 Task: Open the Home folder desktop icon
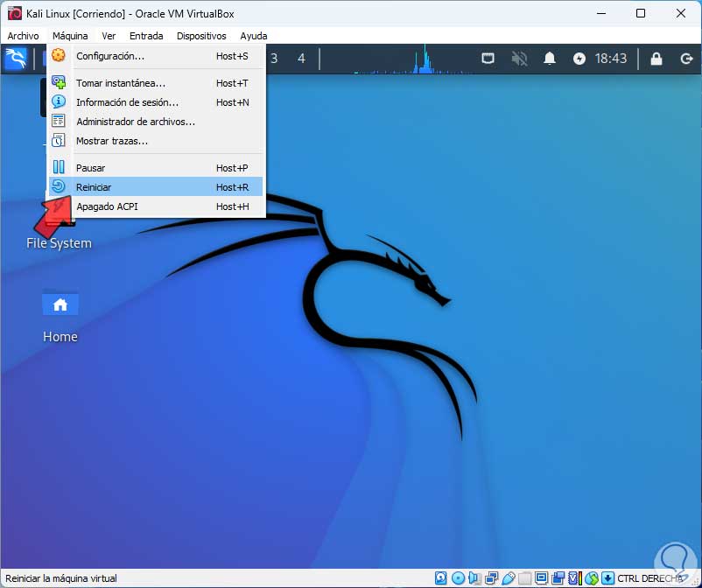click(60, 304)
